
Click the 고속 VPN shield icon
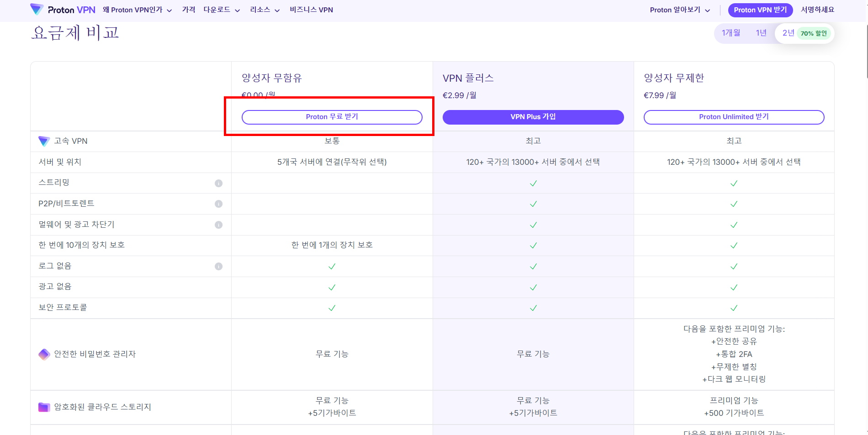[x=44, y=141]
